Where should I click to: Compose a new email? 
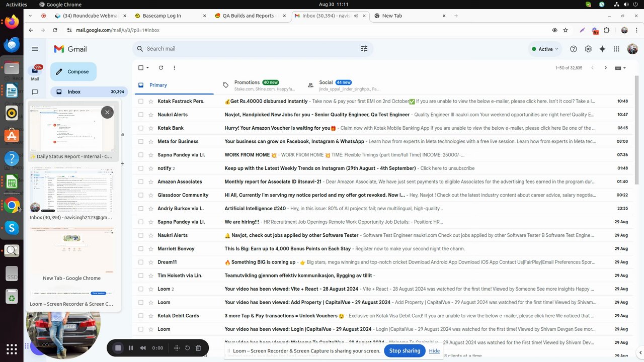73,71
